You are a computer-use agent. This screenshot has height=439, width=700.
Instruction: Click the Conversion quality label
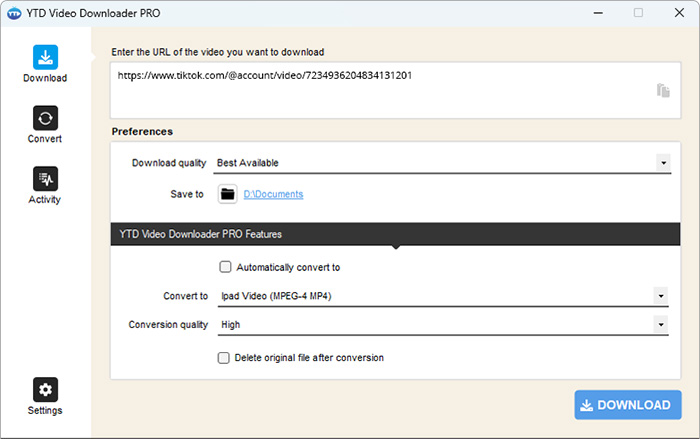[x=168, y=325]
